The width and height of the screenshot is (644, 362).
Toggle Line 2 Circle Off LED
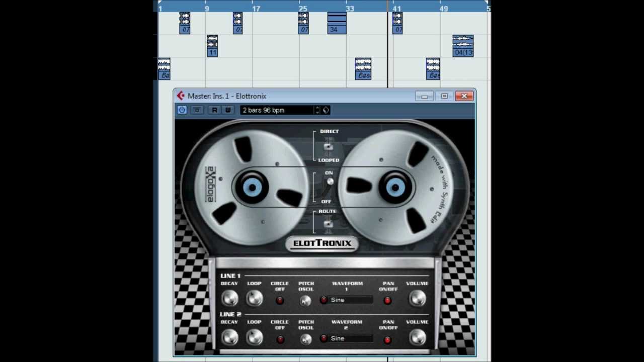pyautogui.click(x=280, y=339)
